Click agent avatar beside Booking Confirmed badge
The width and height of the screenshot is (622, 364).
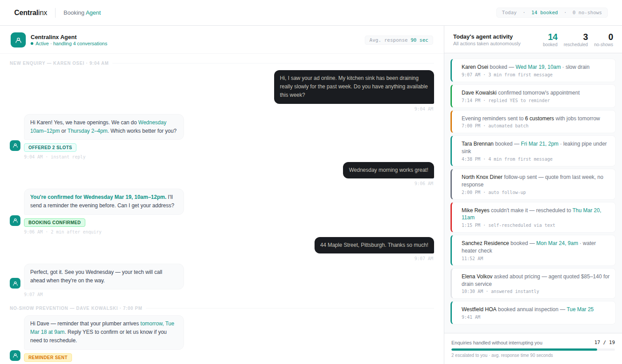pyautogui.click(x=15, y=221)
